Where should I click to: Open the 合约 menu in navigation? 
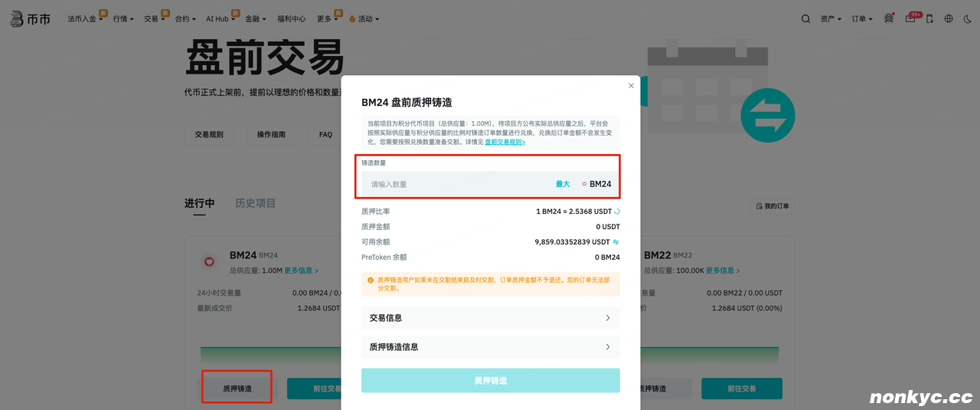tap(186, 18)
